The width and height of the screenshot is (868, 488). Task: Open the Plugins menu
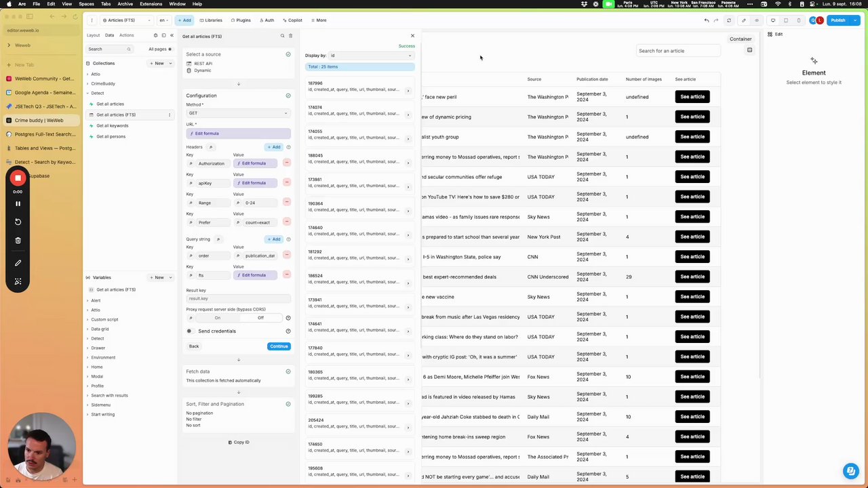pos(241,20)
